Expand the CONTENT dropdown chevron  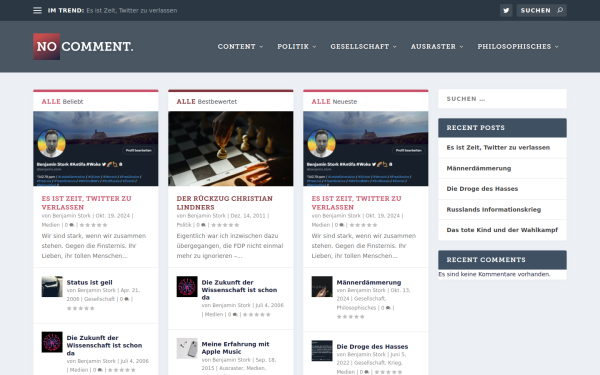pos(261,47)
